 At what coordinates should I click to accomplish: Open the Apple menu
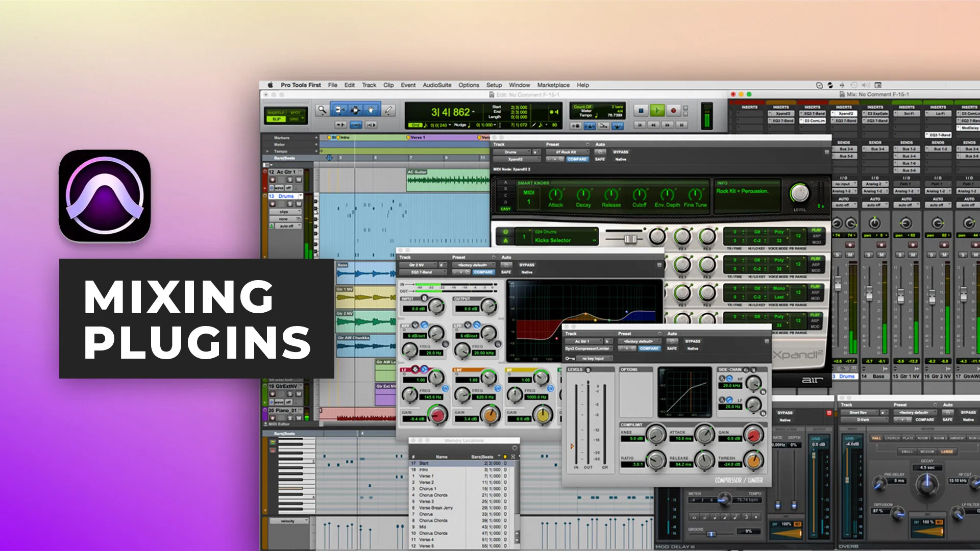[x=270, y=85]
